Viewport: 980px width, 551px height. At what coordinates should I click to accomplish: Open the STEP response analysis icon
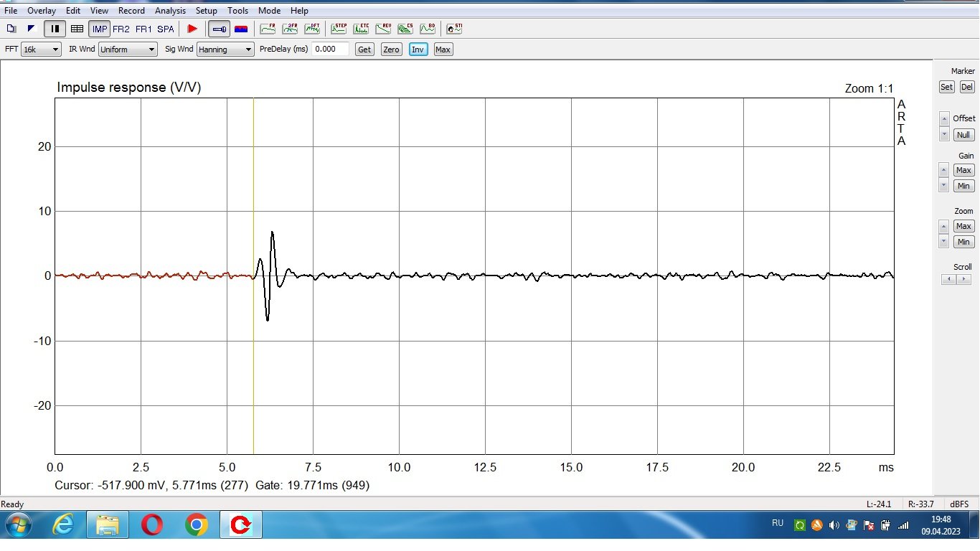pos(339,29)
